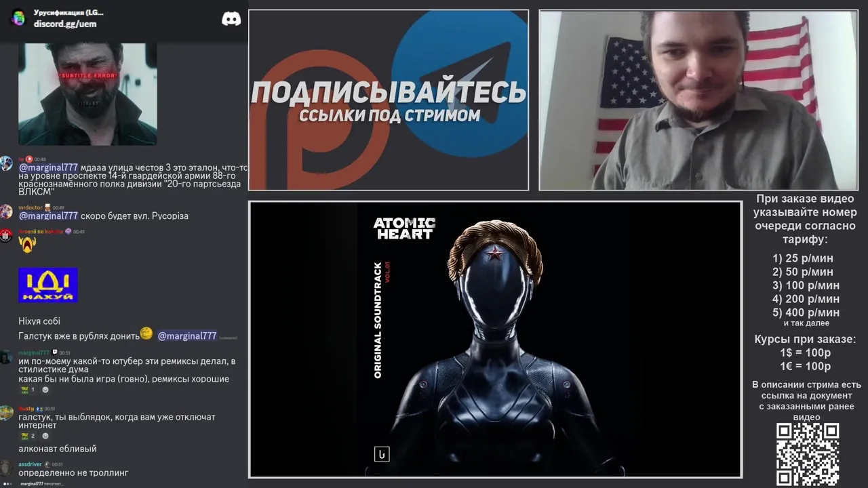This screenshot has width=868, height=488.
Task: Toggle the reaction with count 2
Action: tap(26, 436)
